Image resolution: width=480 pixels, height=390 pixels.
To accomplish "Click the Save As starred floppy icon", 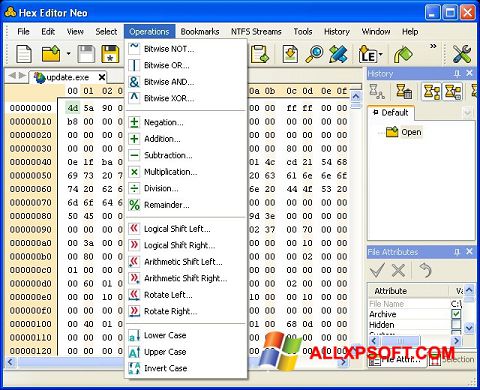I will 110,54.
